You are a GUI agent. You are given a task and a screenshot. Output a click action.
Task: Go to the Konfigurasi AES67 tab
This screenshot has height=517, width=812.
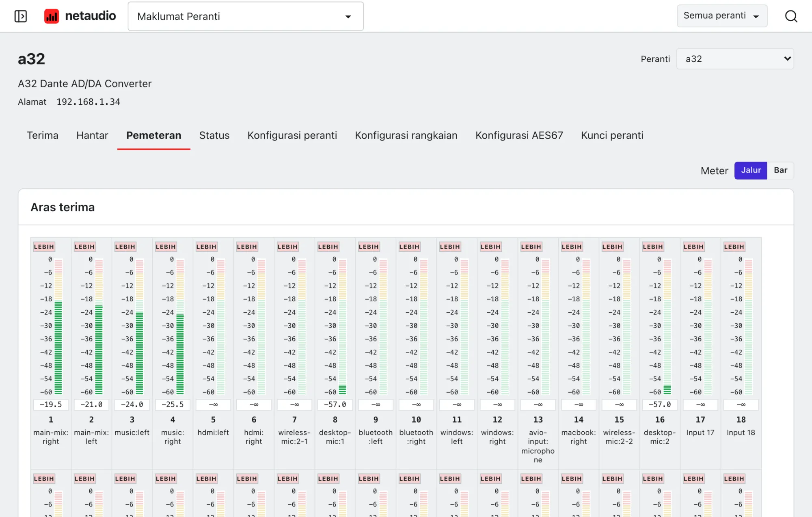[x=519, y=135]
